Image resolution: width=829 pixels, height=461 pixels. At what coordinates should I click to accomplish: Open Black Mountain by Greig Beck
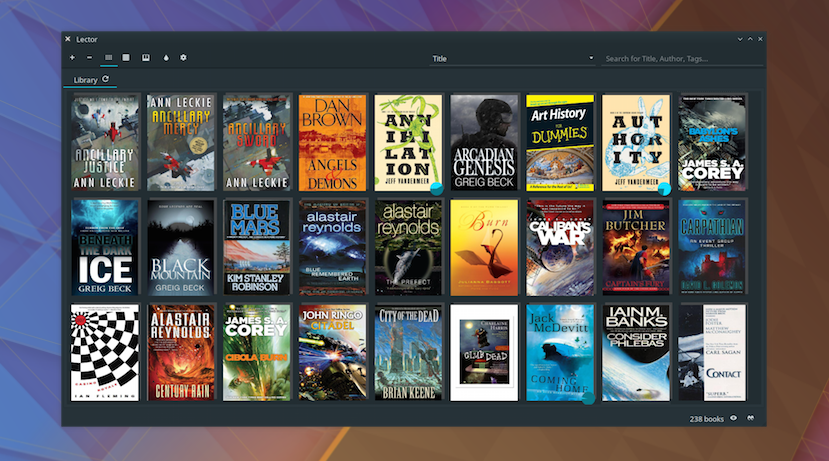click(x=181, y=247)
